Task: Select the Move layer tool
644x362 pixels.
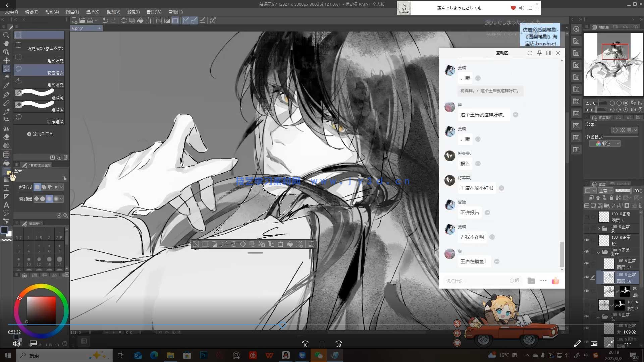Action: point(6,60)
